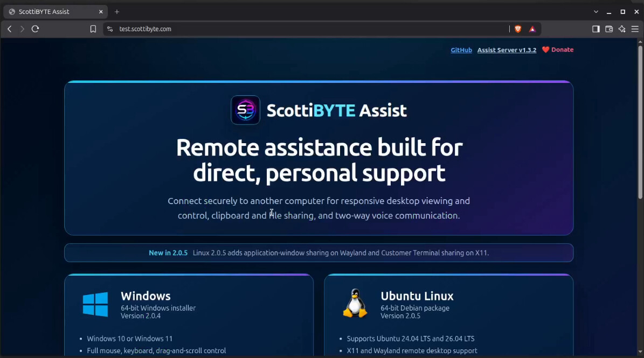644x358 pixels.
Task: Open Assist Server v1.3.2 link
Action: pos(507,50)
